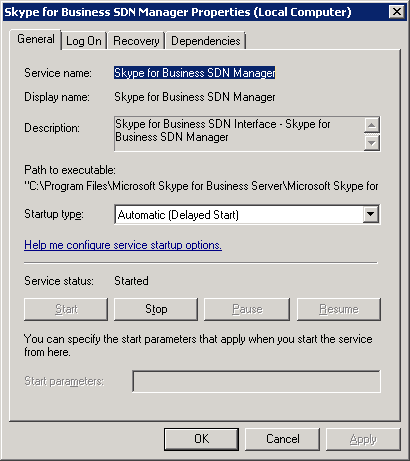Click the disabled Start button
This screenshot has height=461, width=410.
click(x=66, y=309)
